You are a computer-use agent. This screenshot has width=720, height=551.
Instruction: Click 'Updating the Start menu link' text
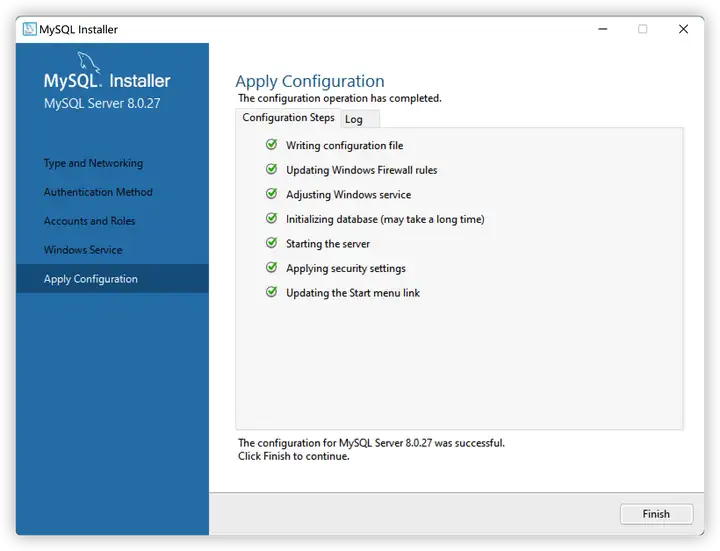tap(353, 293)
